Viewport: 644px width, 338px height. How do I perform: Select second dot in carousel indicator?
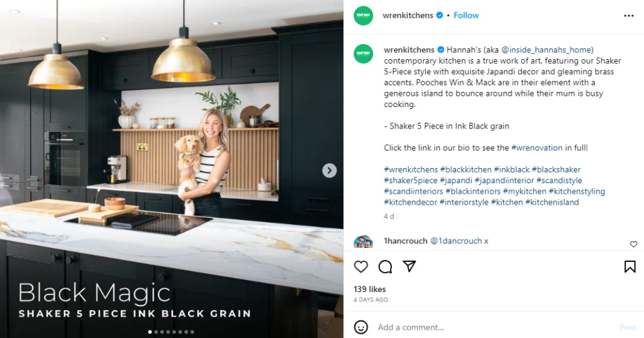pos(156,332)
